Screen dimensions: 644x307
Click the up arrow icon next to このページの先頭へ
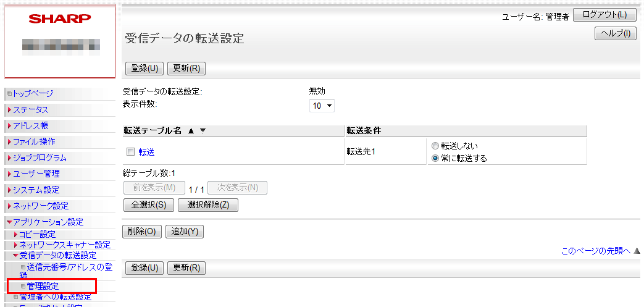pyautogui.click(x=637, y=251)
